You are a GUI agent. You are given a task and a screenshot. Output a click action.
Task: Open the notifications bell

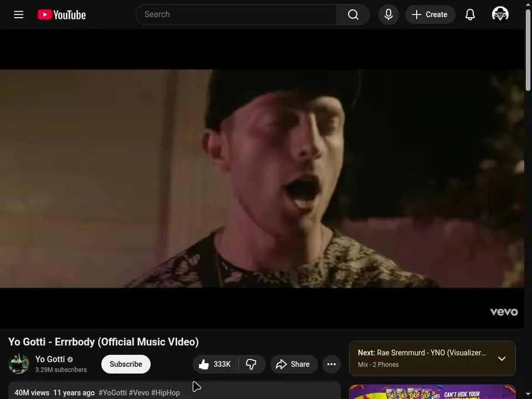(x=470, y=14)
